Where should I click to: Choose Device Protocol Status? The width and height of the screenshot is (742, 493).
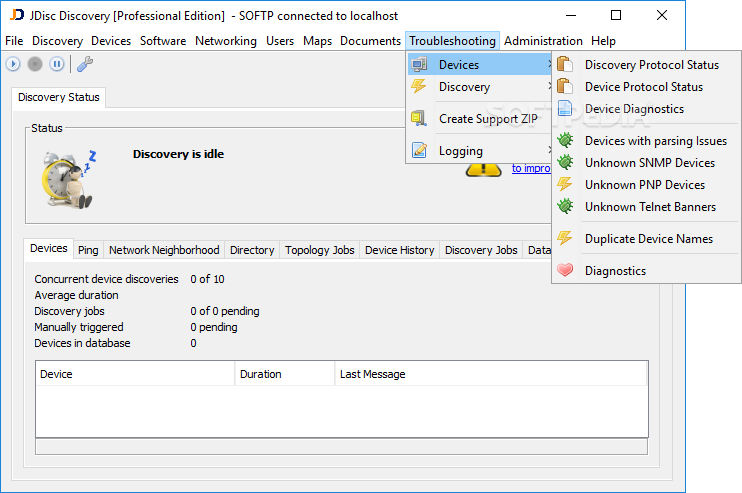(x=646, y=87)
